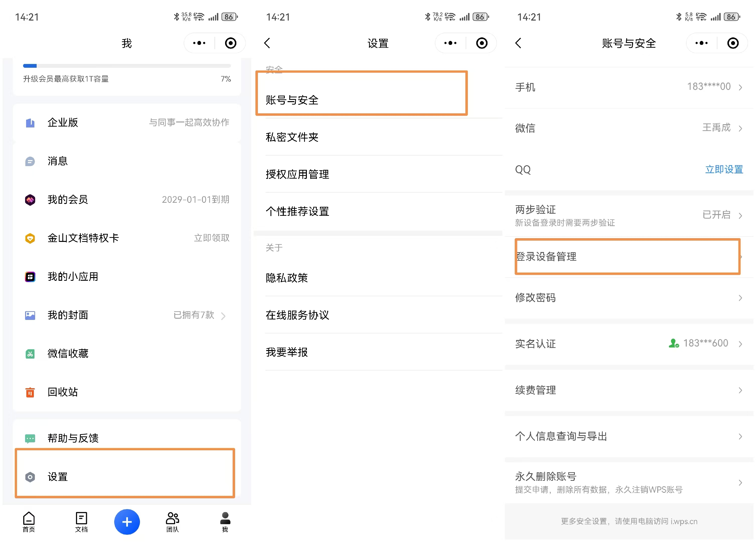Tap 2029-01-01到期 membership expiry
Image resolution: width=756 pixels, height=542 pixels.
click(x=196, y=200)
